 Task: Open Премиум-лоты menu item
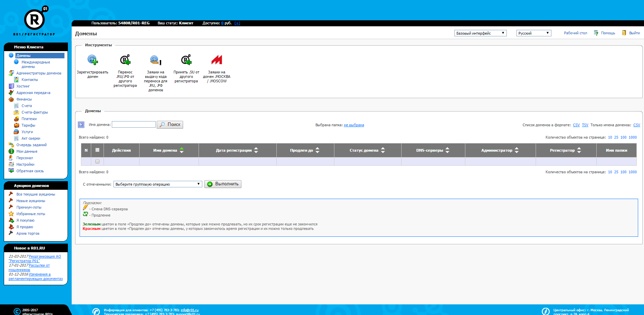click(x=29, y=207)
